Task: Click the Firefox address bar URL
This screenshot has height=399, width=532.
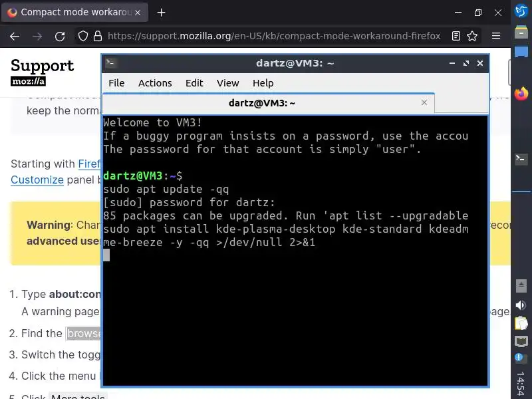Action: point(274,36)
